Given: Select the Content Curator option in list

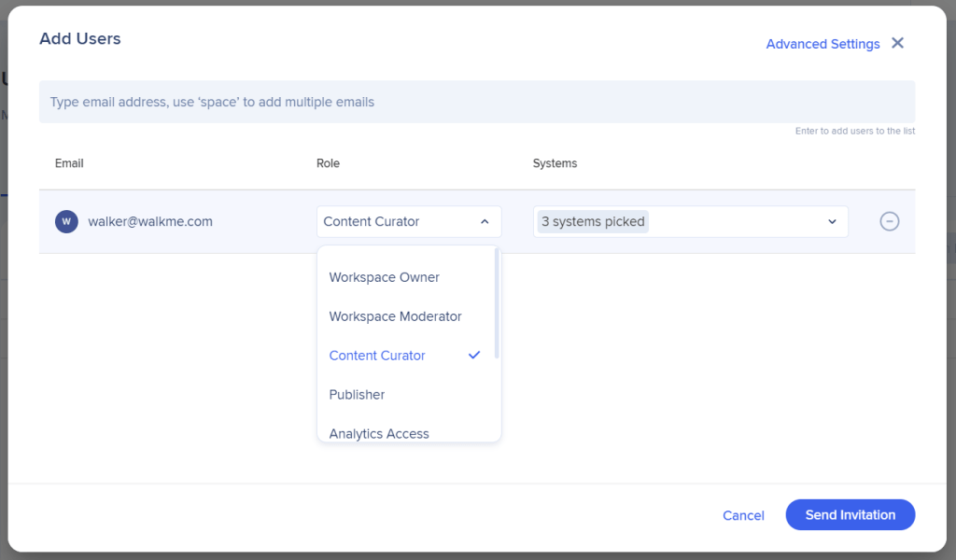Looking at the screenshot, I should click(377, 356).
